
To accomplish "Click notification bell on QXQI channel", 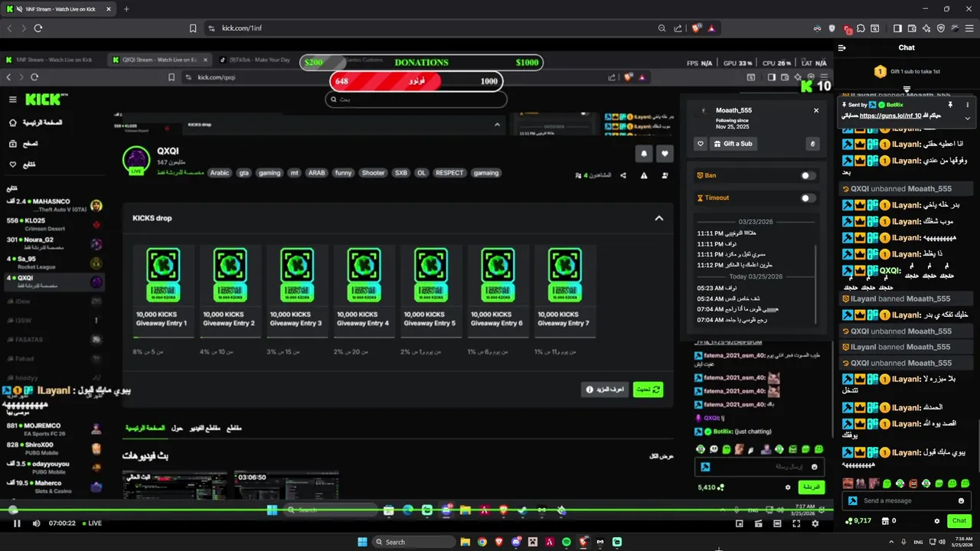I will pos(644,153).
